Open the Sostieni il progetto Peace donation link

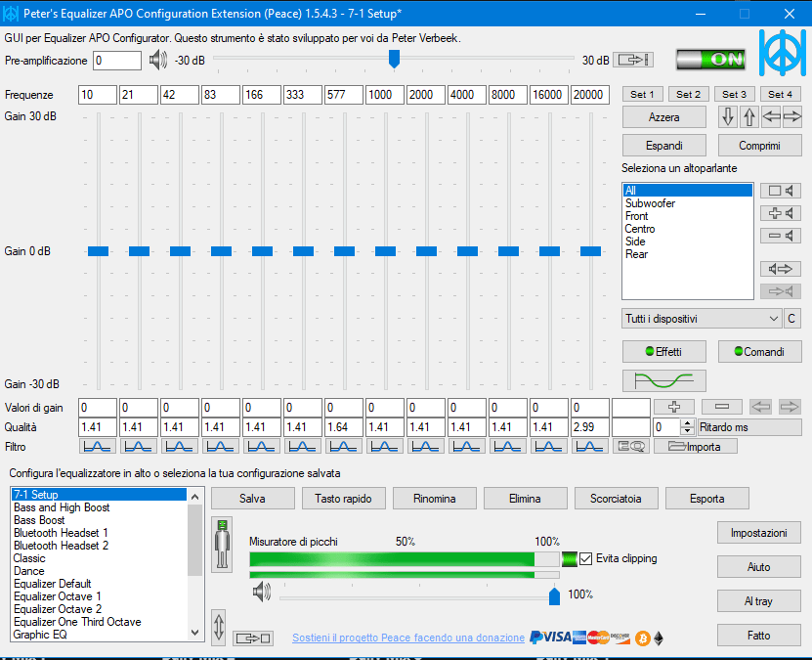point(408,638)
